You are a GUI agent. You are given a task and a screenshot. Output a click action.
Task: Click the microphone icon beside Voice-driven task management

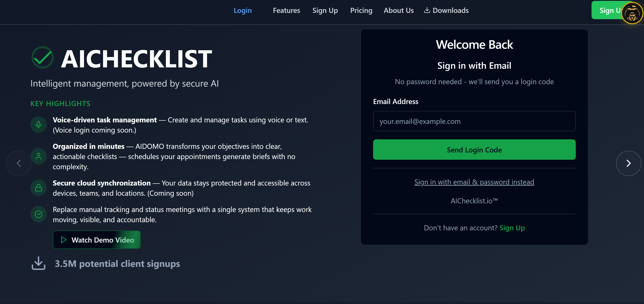39,124
